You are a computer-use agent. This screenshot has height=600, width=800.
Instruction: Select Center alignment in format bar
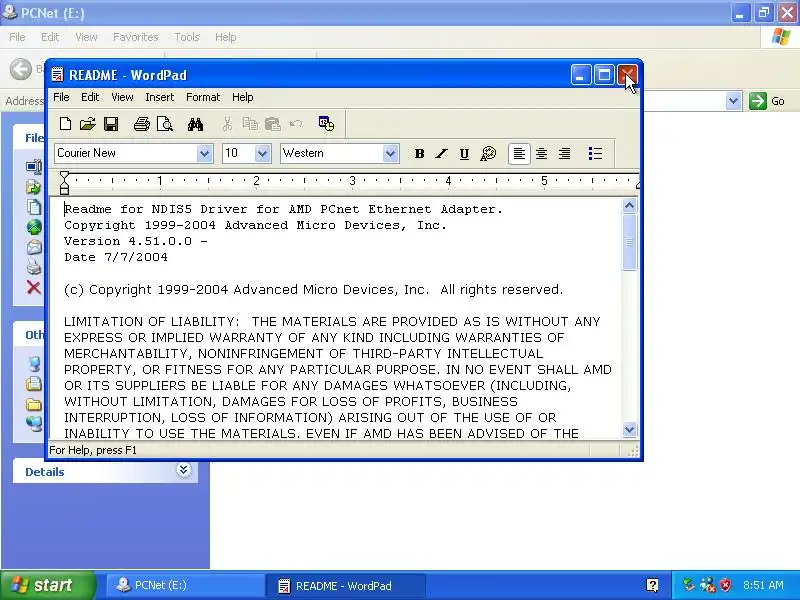pyautogui.click(x=541, y=154)
